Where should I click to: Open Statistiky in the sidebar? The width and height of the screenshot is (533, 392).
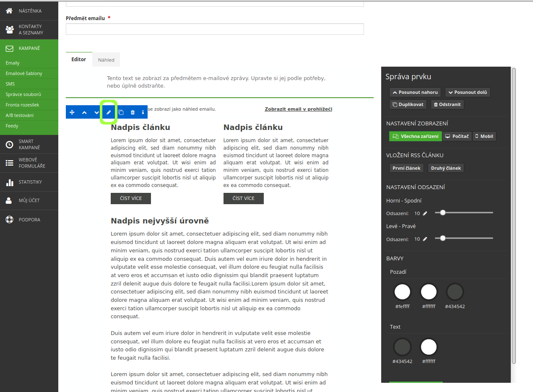29,182
